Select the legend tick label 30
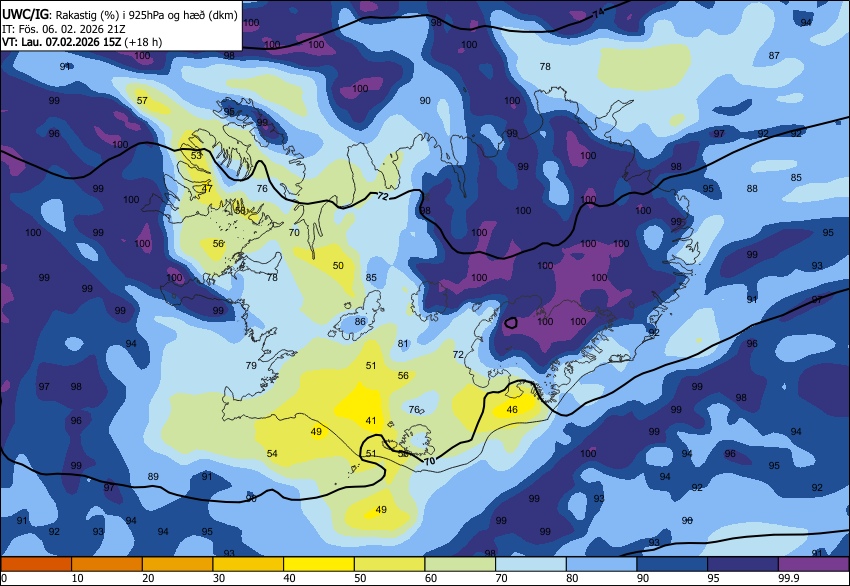 click(218, 578)
